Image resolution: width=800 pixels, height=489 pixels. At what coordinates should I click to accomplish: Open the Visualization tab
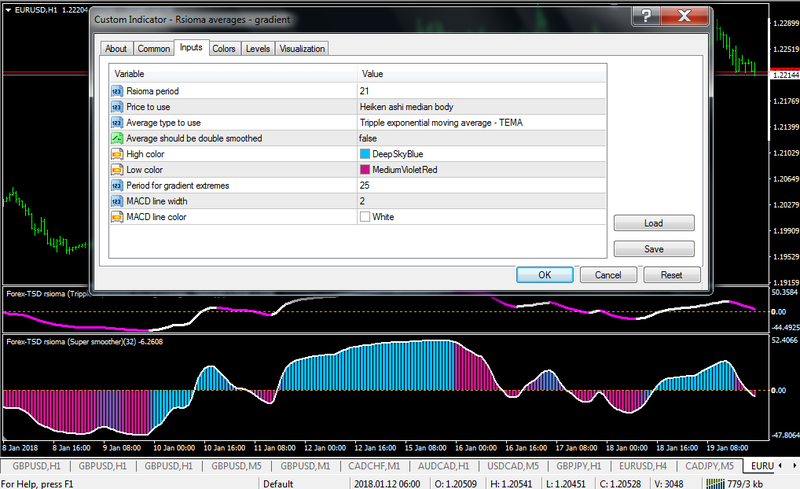[x=302, y=48]
